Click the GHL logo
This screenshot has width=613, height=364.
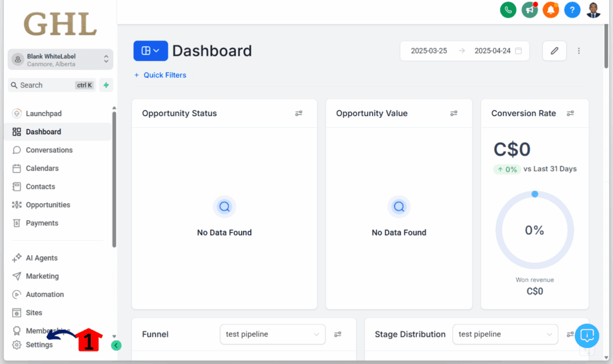coord(60,24)
